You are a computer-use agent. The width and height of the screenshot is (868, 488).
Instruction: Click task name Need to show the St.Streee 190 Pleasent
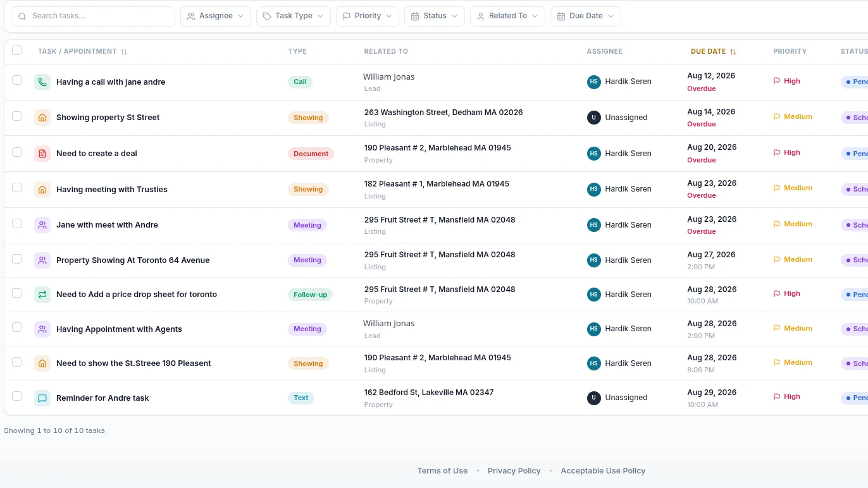click(133, 363)
